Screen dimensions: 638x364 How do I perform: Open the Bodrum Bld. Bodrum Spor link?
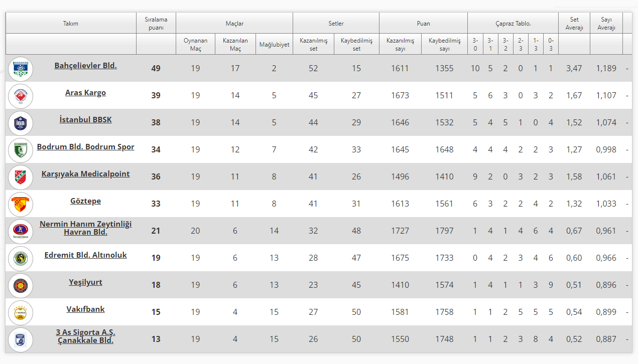pyautogui.click(x=85, y=147)
